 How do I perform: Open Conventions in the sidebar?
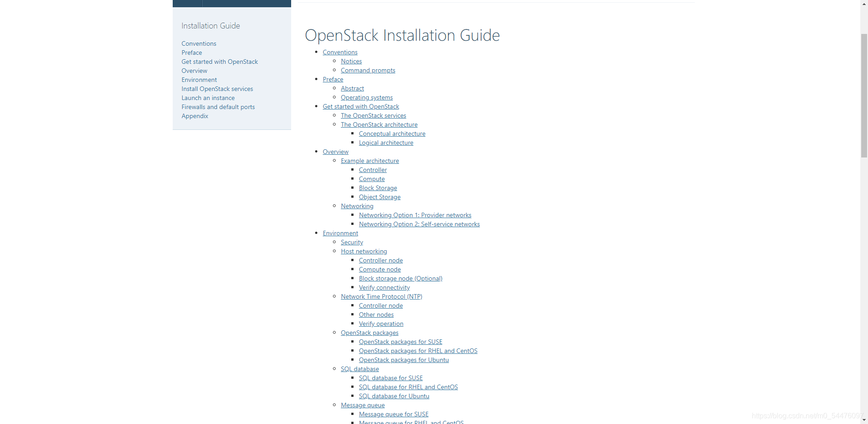click(199, 43)
